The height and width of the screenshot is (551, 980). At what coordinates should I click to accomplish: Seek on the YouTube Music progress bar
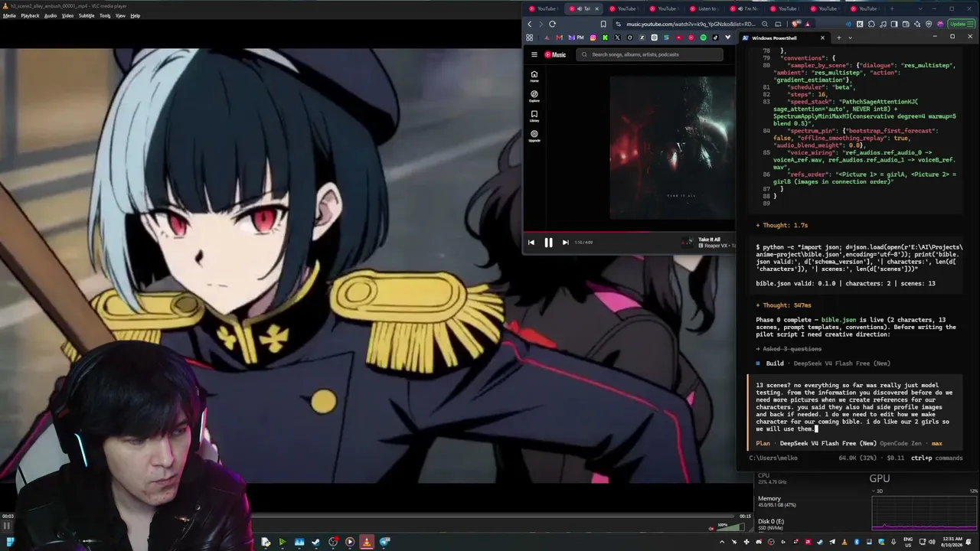click(629, 232)
